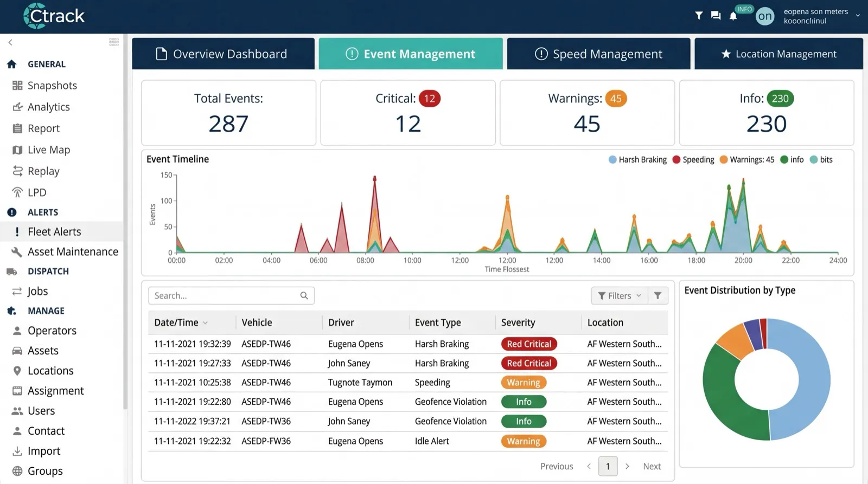Select page 1 button
The width and height of the screenshot is (868, 484).
click(608, 466)
